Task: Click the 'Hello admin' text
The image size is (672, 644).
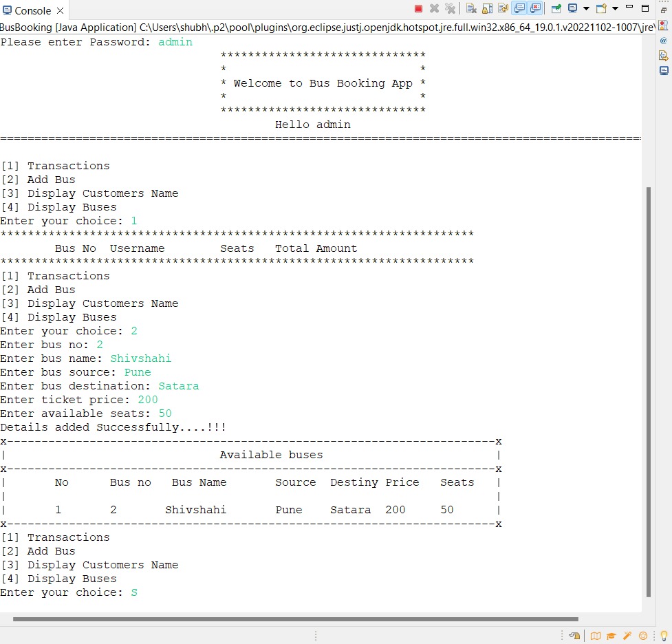Action: pos(313,125)
